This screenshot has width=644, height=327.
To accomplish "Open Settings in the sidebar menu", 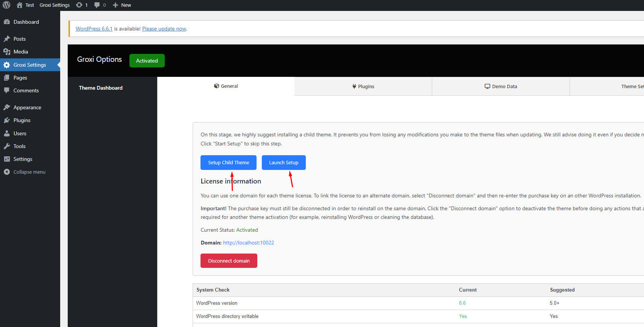I will coord(30,159).
